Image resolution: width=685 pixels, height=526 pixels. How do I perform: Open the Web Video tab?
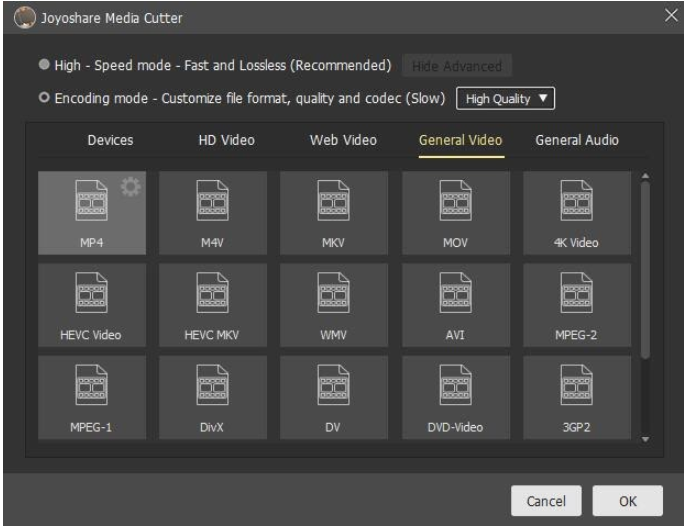point(343,140)
